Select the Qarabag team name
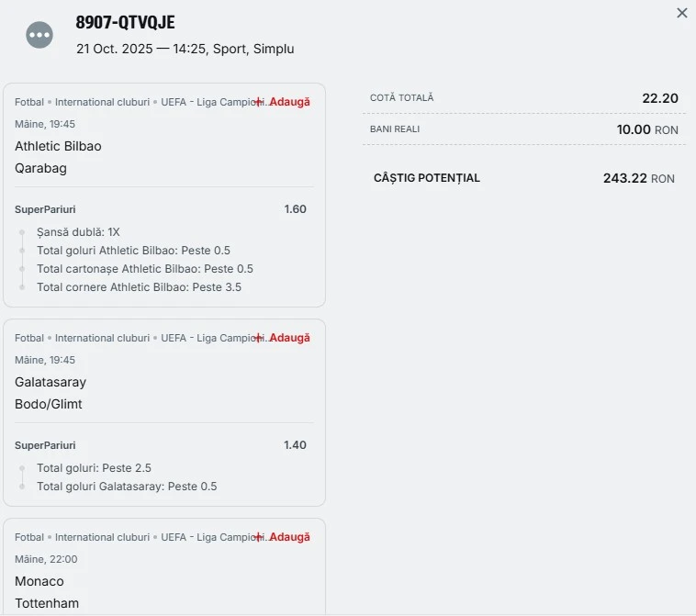696x616 pixels. [40, 168]
